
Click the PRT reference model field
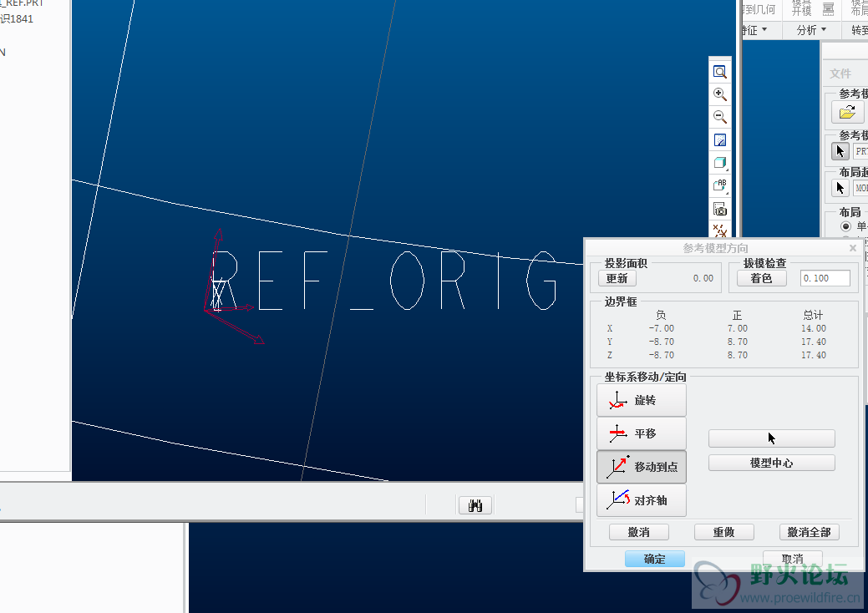click(860, 151)
